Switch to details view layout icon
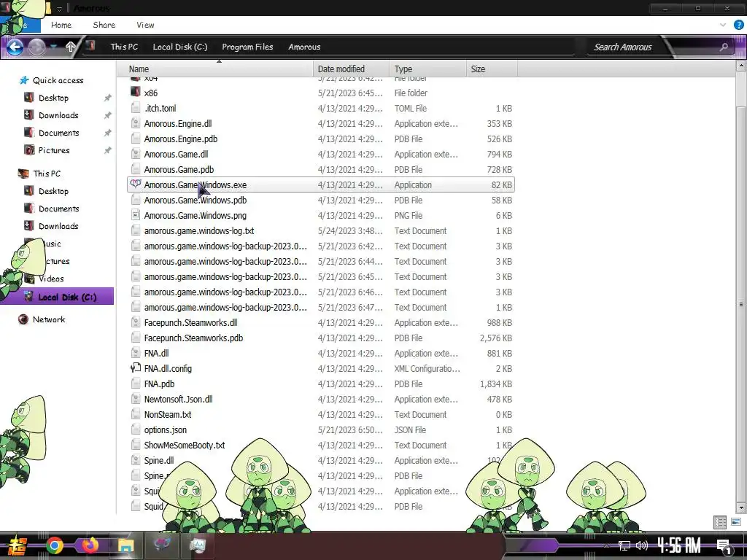The image size is (747, 560). coord(720,522)
